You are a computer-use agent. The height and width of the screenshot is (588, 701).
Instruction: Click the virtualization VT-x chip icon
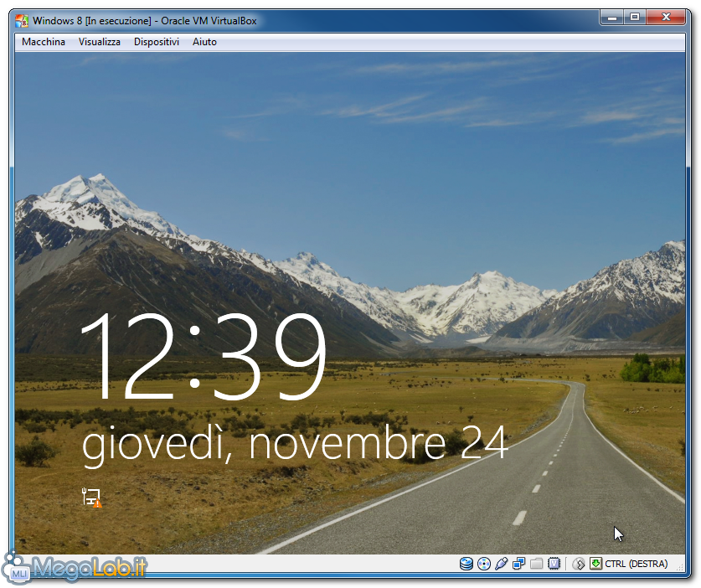pyautogui.click(x=554, y=564)
